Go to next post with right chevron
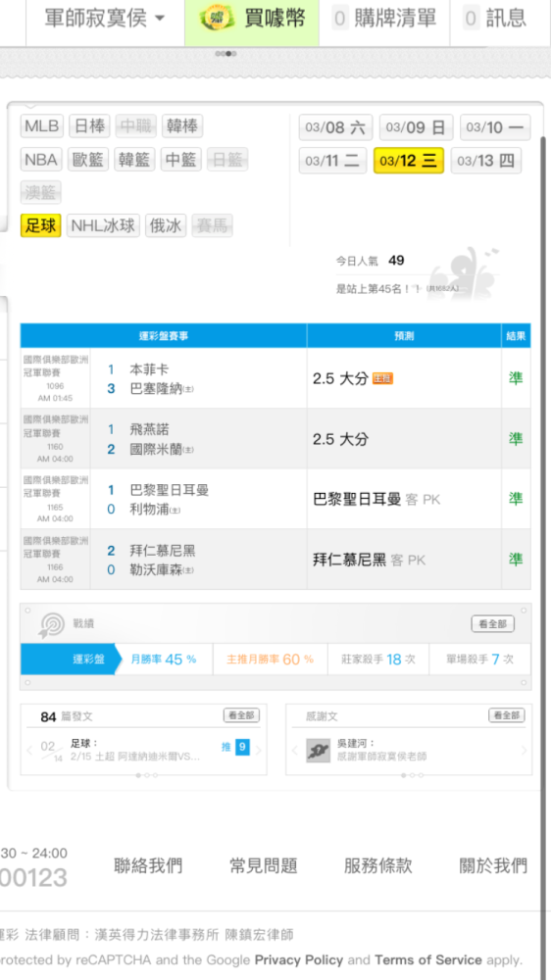The image size is (551, 980). pyautogui.click(x=258, y=750)
